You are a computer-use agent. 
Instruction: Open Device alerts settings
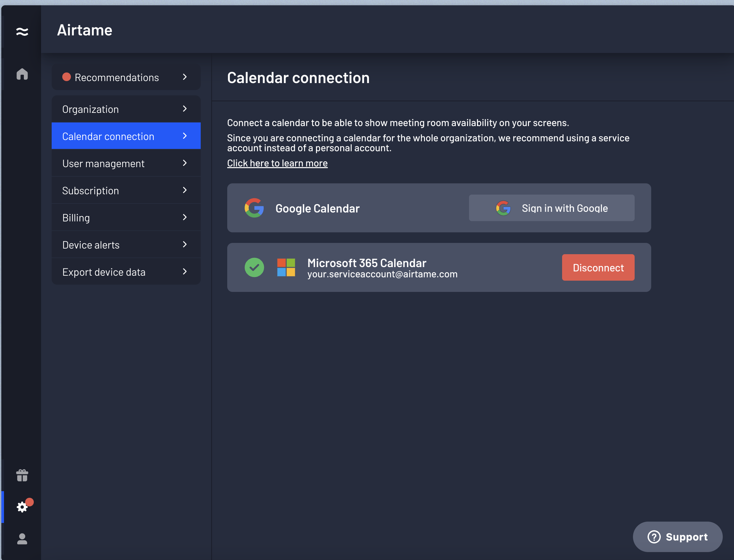click(x=126, y=245)
